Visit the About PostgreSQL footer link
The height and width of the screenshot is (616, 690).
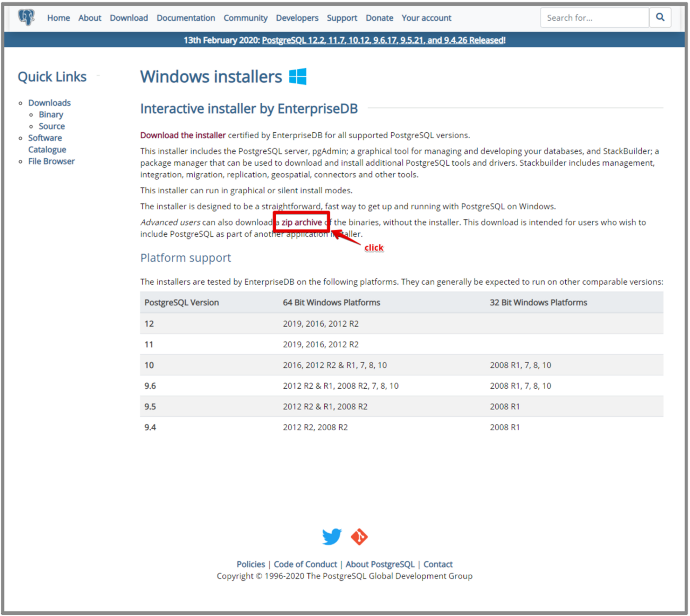(x=380, y=564)
